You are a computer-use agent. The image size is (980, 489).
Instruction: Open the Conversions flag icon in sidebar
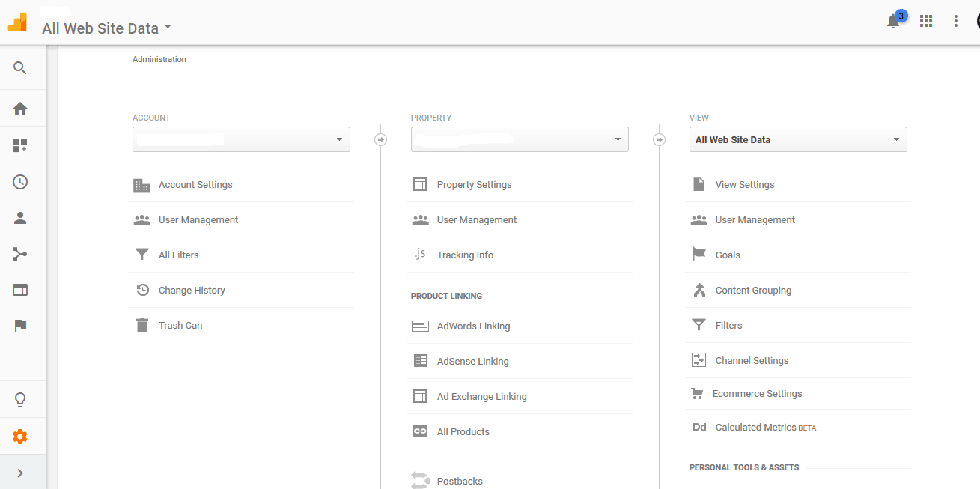[20, 326]
